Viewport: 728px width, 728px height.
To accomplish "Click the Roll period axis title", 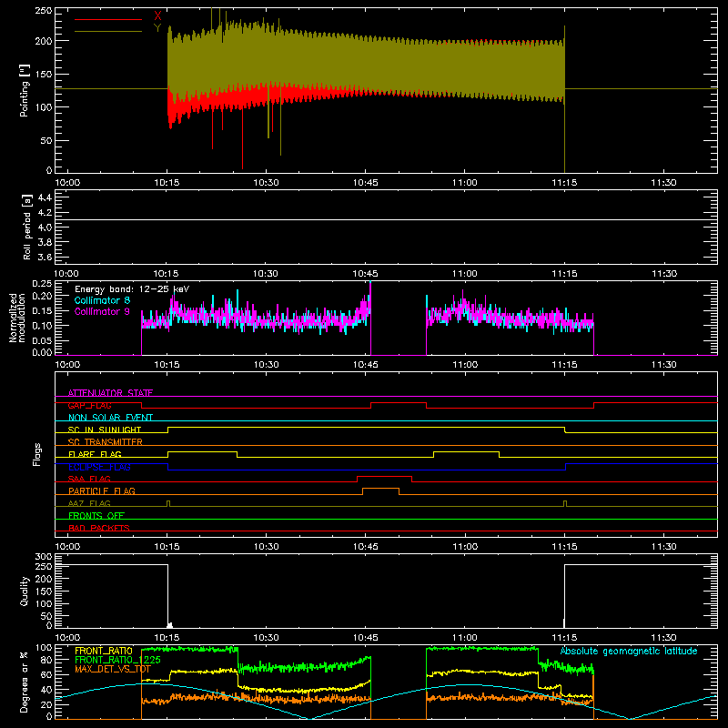I will click(26, 227).
